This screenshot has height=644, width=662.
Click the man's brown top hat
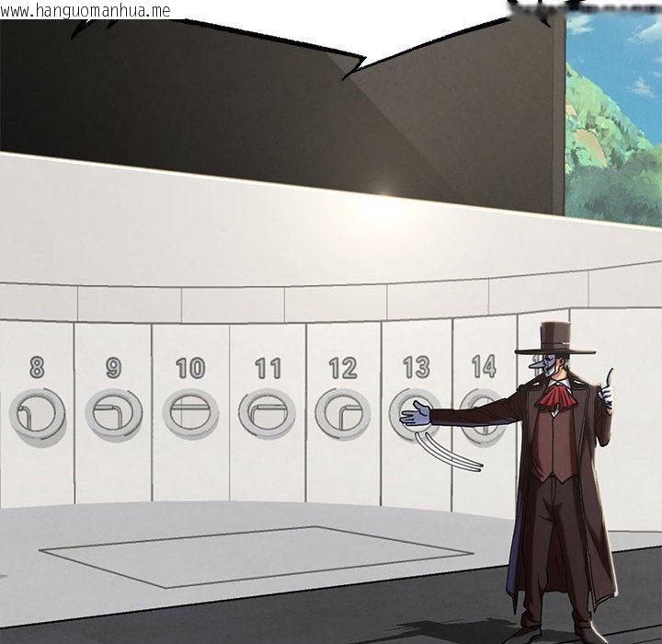554,339
